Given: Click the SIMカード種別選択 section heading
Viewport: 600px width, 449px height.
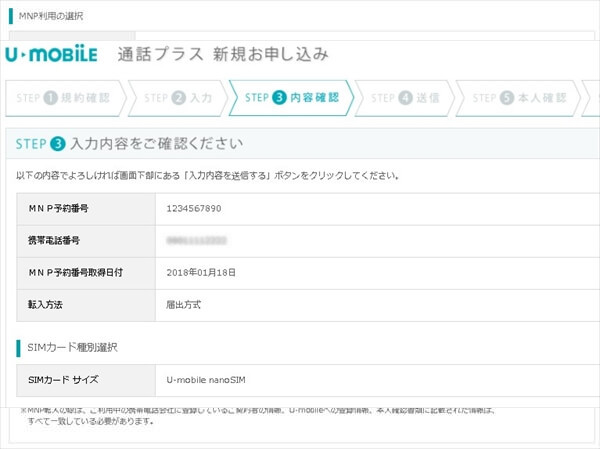Looking at the screenshot, I should pyautogui.click(x=72, y=348).
